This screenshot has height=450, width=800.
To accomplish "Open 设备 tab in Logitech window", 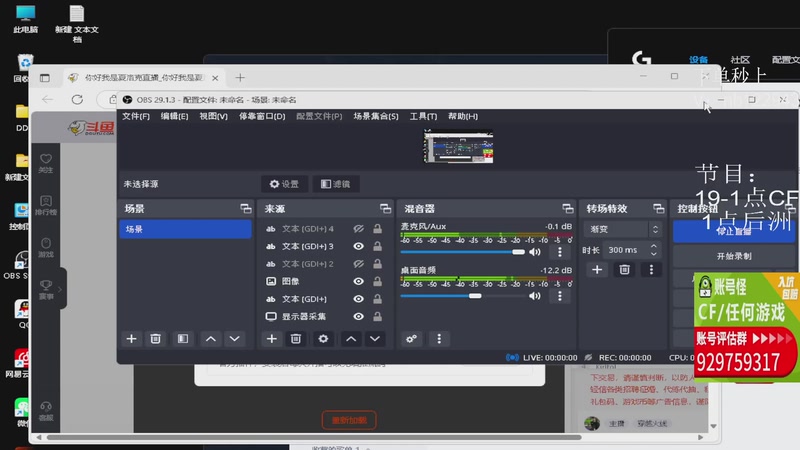I will (x=698, y=60).
